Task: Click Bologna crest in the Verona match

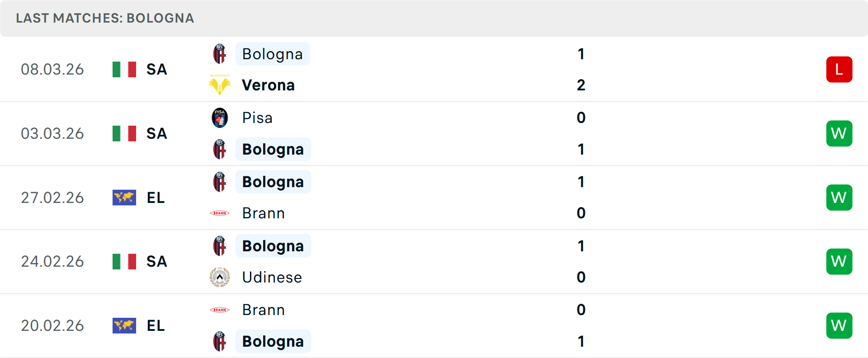Action: 220,54
